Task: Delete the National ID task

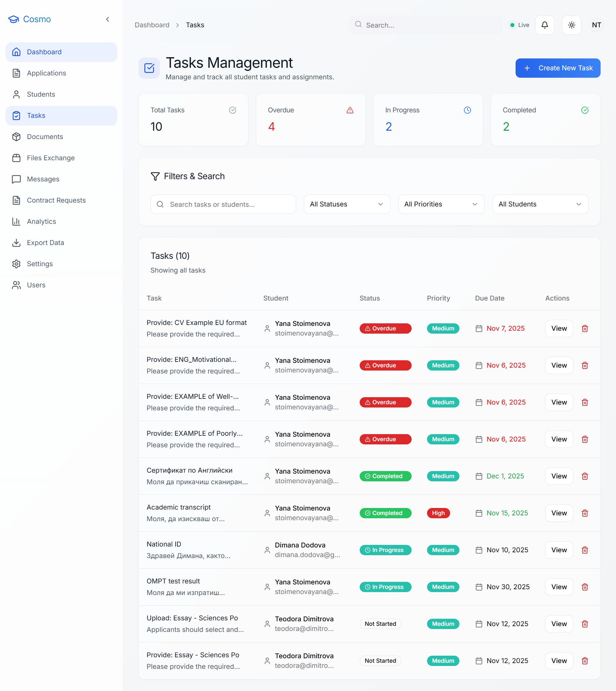Action: click(x=585, y=550)
